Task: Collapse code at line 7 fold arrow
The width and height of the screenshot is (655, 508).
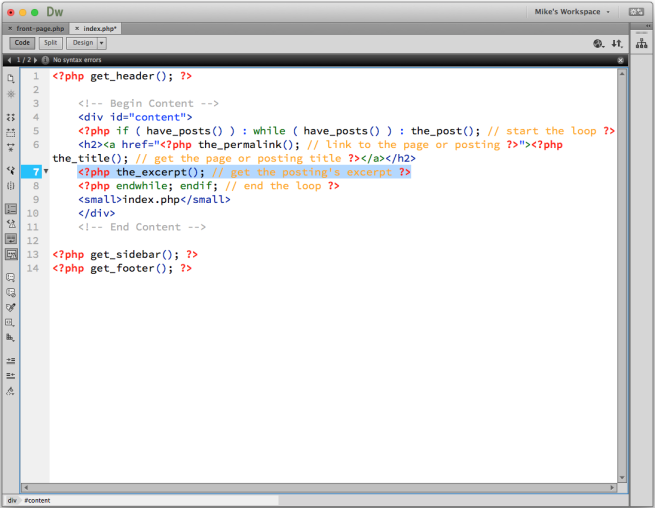Action: 46,171
